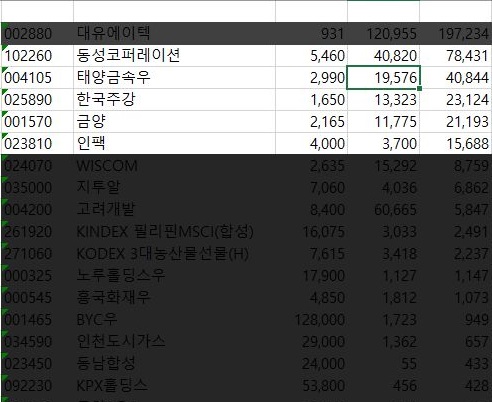Select cell 21,193

coord(456,122)
